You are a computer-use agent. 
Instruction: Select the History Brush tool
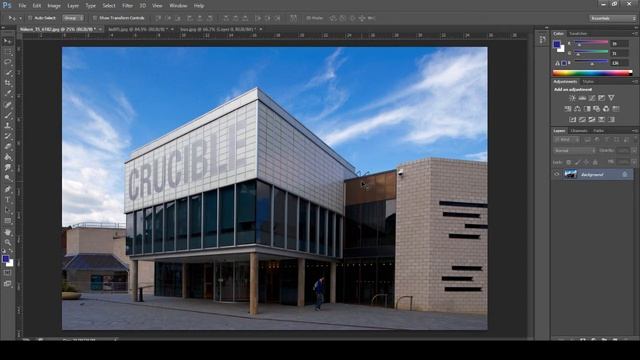point(7,136)
